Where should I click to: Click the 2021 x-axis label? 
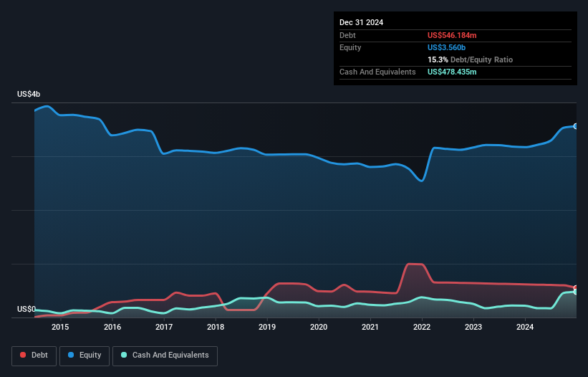tap(370, 327)
